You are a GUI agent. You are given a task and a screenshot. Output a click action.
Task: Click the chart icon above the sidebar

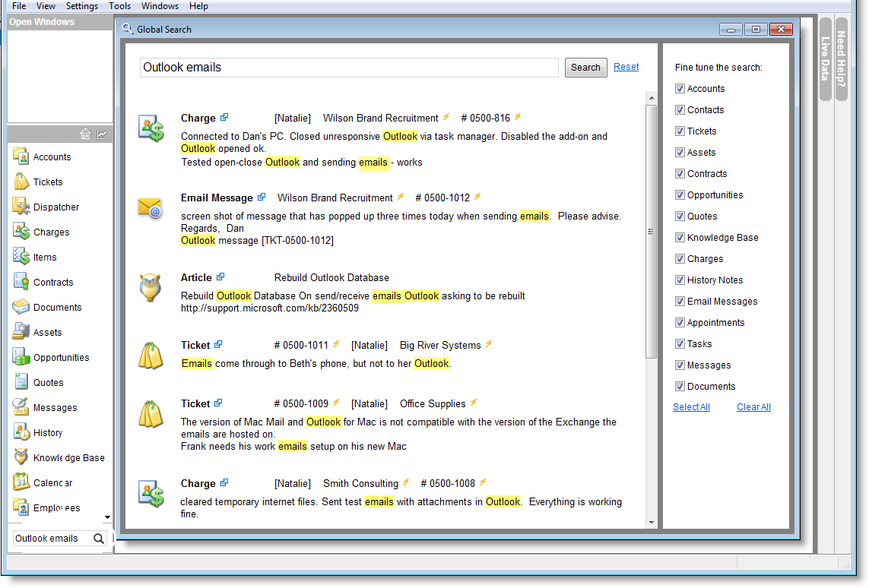102,134
